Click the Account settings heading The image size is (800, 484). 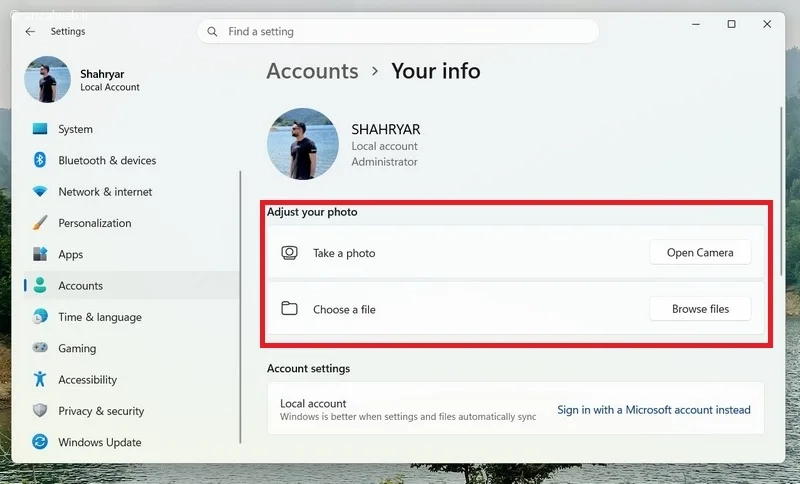(x=308, y=368)
